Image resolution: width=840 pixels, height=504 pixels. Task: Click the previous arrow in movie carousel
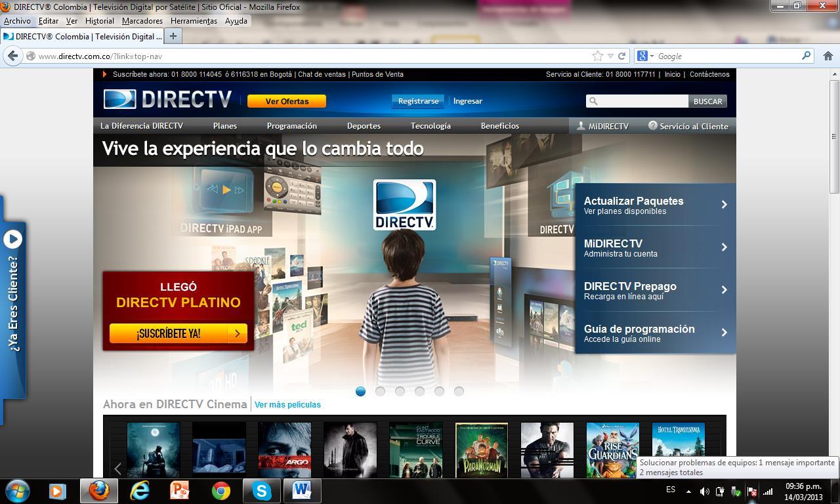(118, 469)
